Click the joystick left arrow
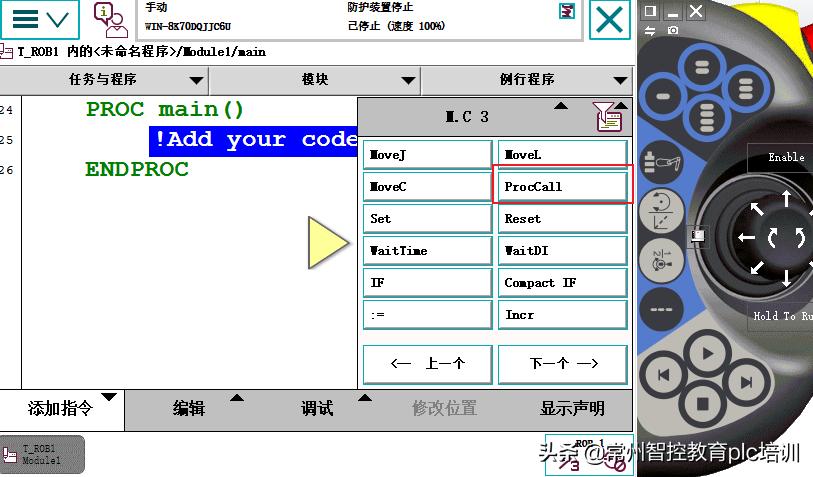The height and width of the screenshot is (477, 813). tap(747, 237)
